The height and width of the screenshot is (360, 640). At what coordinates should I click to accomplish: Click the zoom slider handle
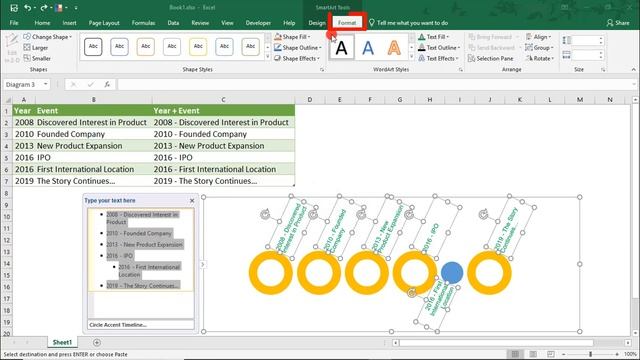pos(590,354)
